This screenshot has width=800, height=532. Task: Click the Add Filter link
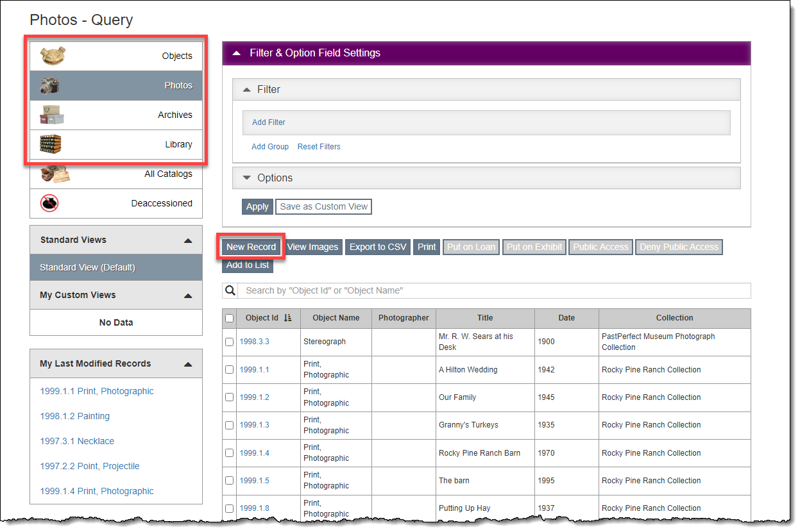pyautogui.click(x=269, y=122)
